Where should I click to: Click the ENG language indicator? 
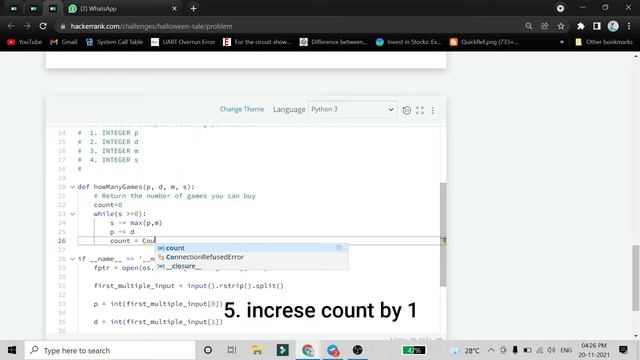click(567, 350)
